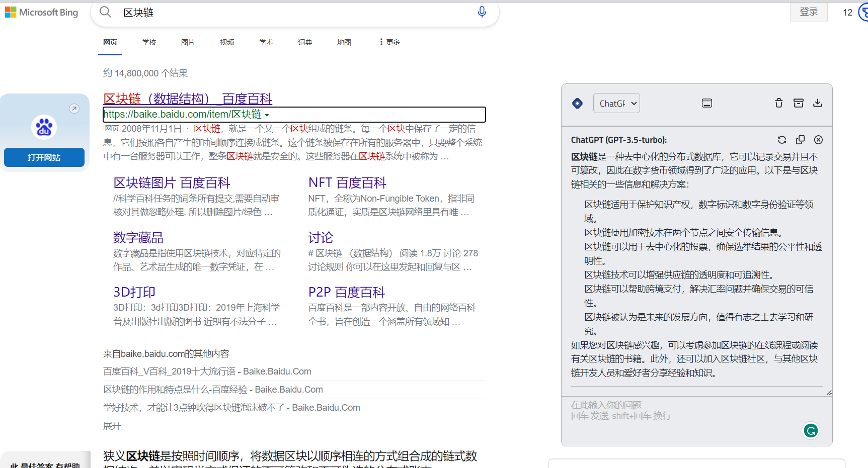
Task: Click the ChatGPT extension diamond logo
Action: (577, 103)
